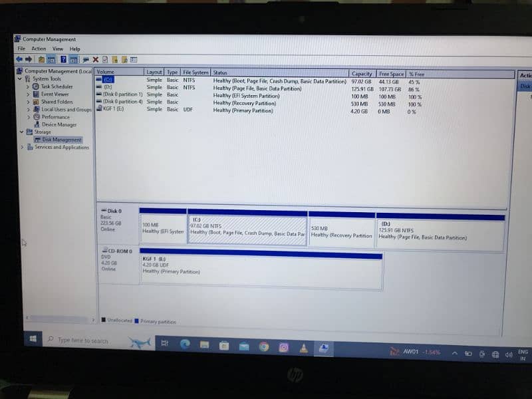Screen dimensions: 532x399
Task: Open the View menu
Action: coord(58,49)
